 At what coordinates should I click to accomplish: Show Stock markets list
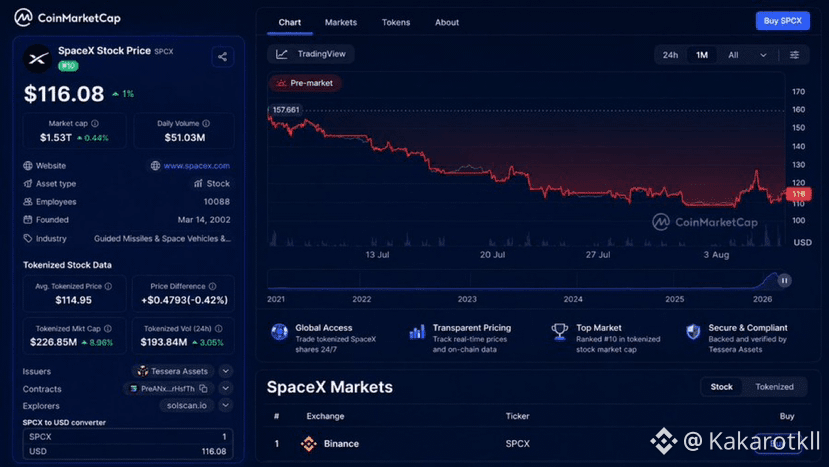[721, 387]
